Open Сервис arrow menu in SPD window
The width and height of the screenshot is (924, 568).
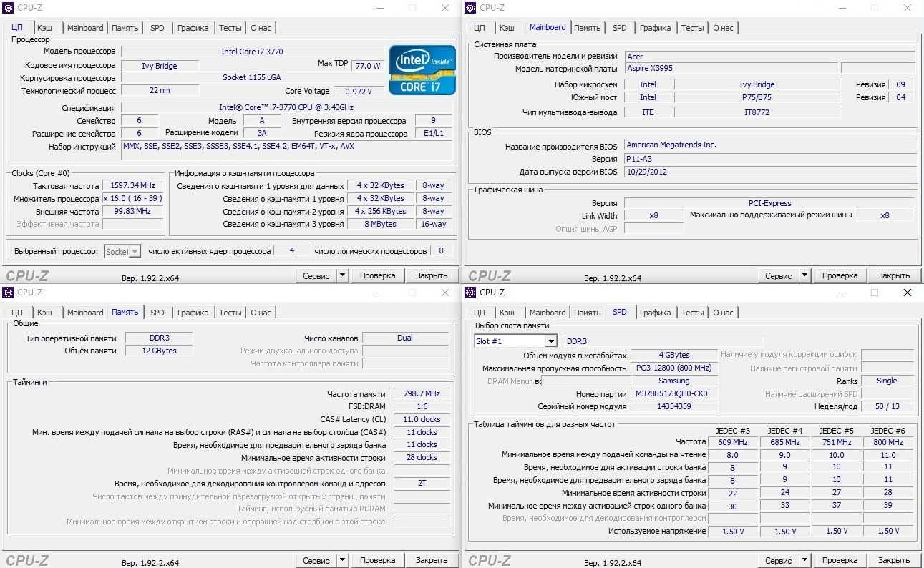tap(804, 560)
